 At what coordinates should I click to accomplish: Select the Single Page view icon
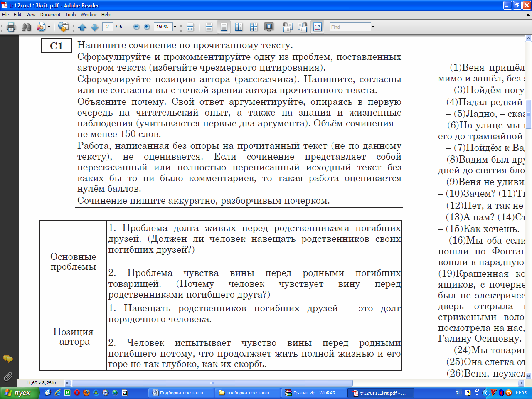(x=224, y=27)
